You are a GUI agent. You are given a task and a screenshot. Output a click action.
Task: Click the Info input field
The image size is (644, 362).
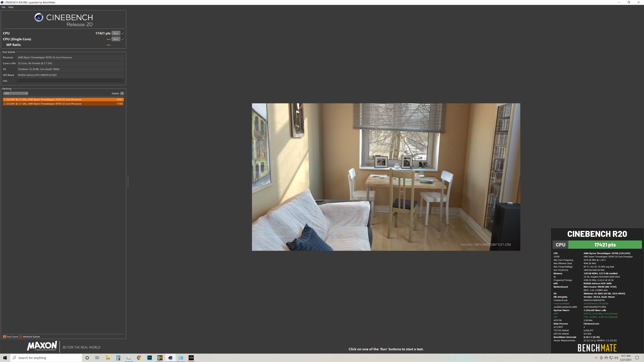tap(70, 81)
